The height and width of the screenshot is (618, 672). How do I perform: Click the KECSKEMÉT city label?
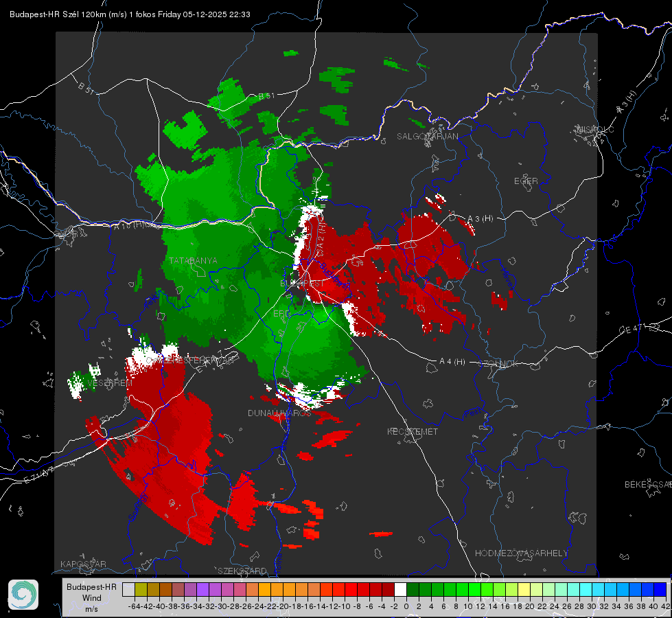click(x=413, y=431)
